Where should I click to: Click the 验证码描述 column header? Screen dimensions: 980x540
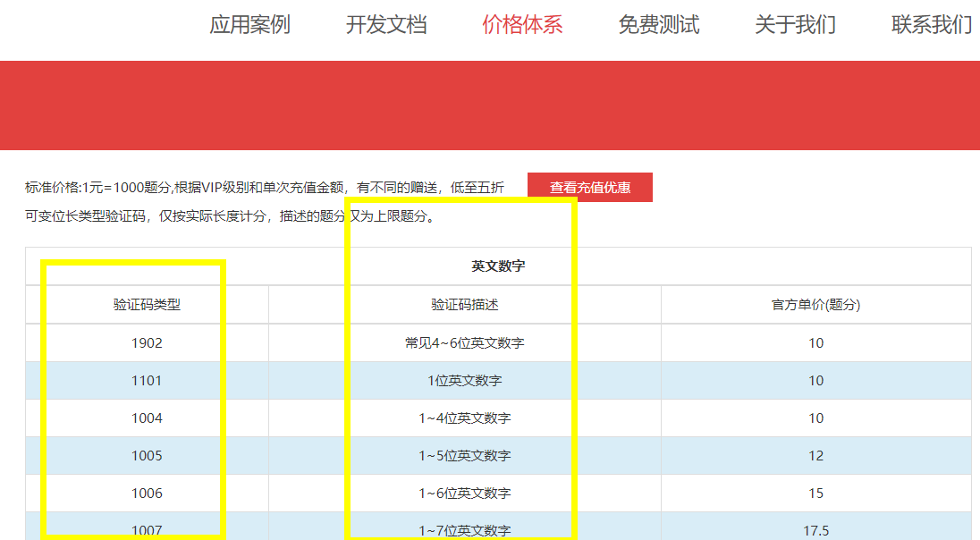tap(465, 305)
